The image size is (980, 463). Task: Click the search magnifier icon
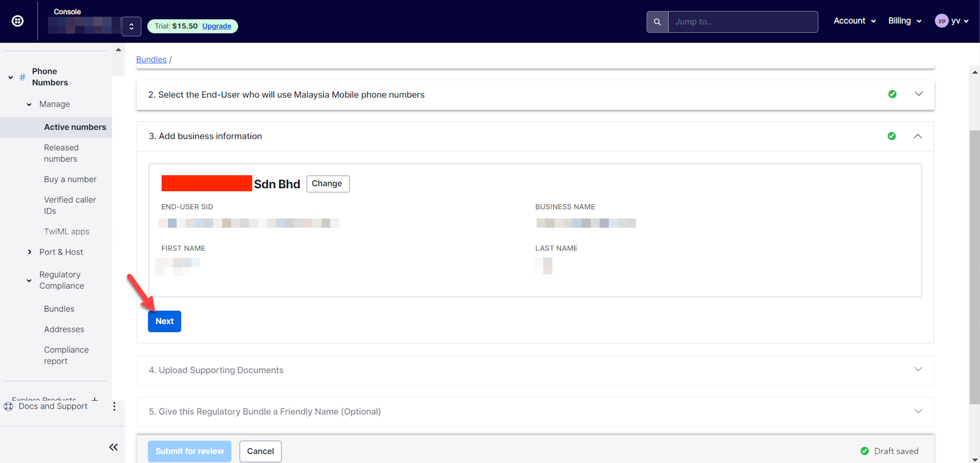[x=657, y=22]
